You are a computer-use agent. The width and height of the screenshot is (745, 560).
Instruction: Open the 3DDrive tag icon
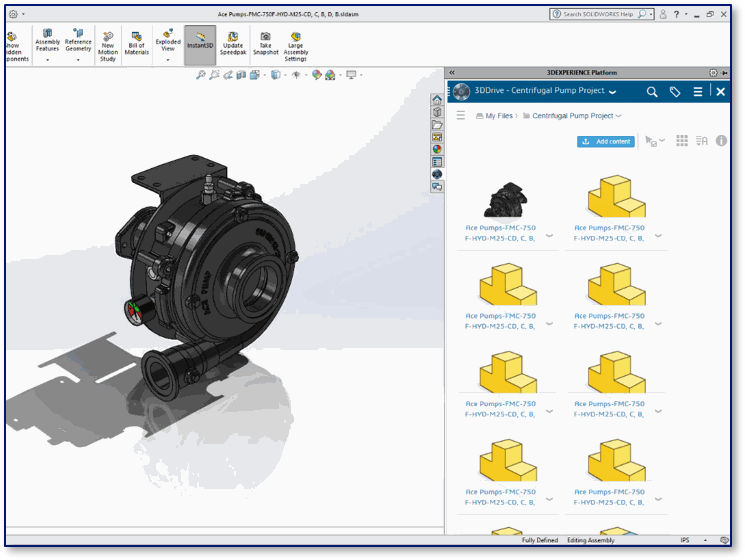pyautogui.click(x=675, y=92)
